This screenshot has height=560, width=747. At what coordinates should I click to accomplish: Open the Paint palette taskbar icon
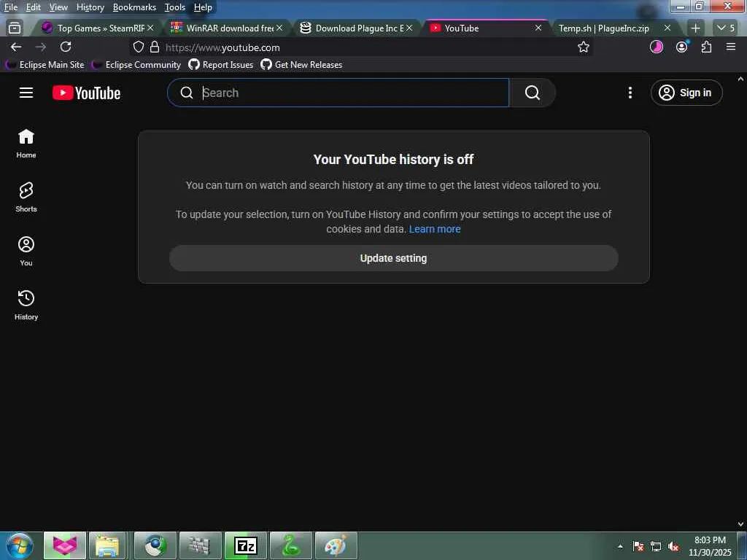336,545
